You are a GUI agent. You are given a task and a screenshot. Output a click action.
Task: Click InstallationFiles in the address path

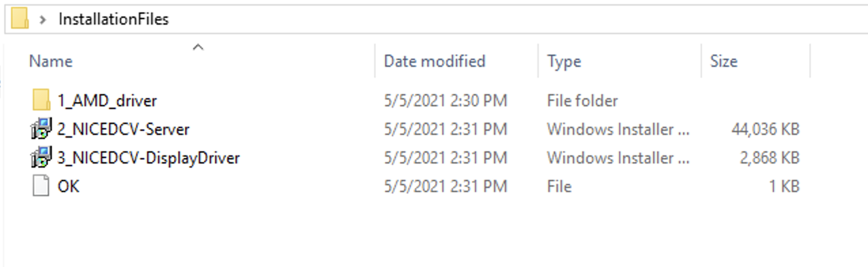tap(114, 19)
